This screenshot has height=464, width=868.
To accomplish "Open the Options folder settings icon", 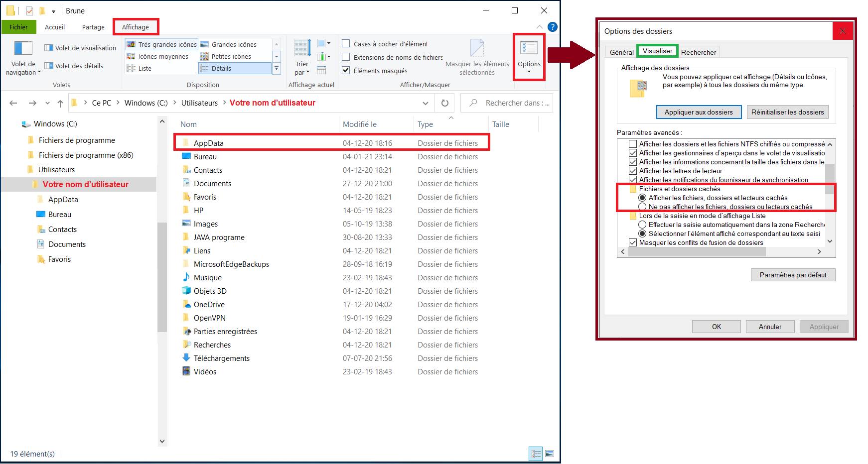I will click(529, 48).
